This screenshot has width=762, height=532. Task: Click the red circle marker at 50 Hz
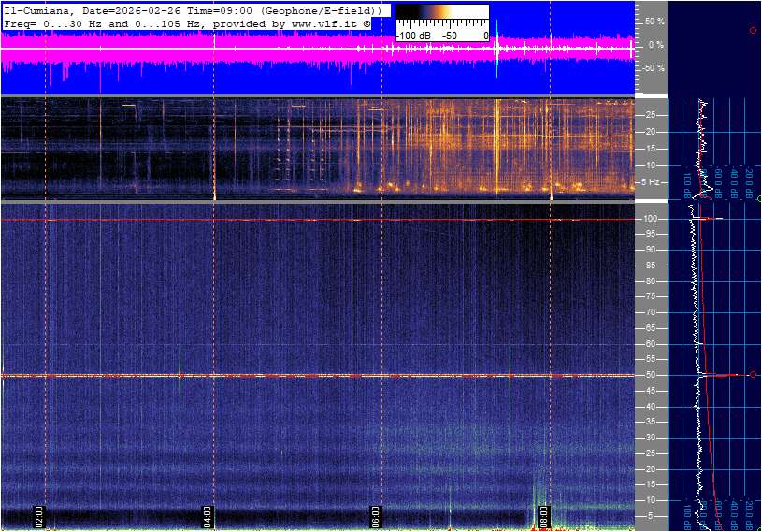pyautogui.click(x=753, y=375)
